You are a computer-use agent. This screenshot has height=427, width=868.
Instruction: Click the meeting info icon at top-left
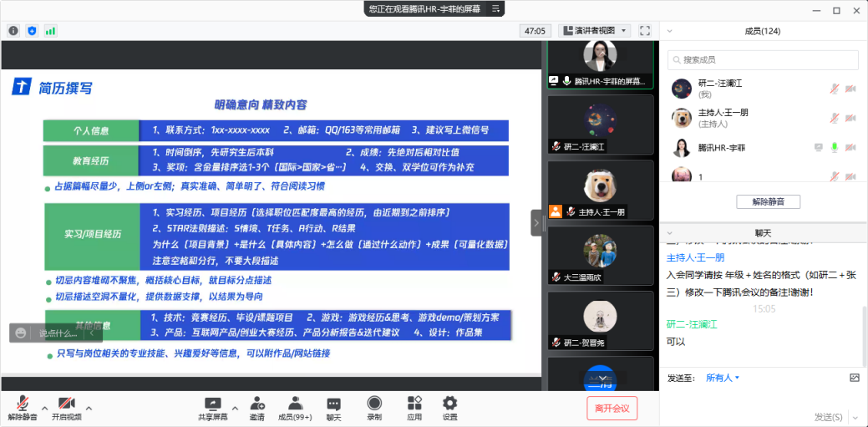[13, 31]
